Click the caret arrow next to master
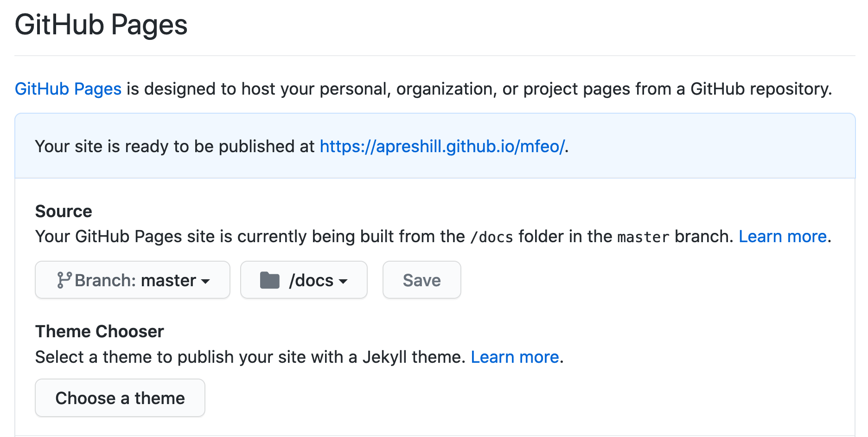 [x=205, y=281]
